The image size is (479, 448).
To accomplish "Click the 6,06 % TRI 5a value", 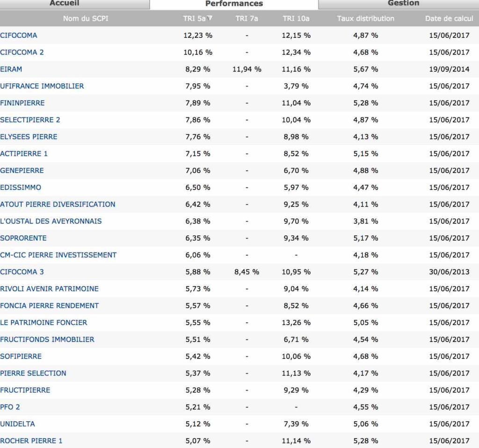I will coord(198,255).
